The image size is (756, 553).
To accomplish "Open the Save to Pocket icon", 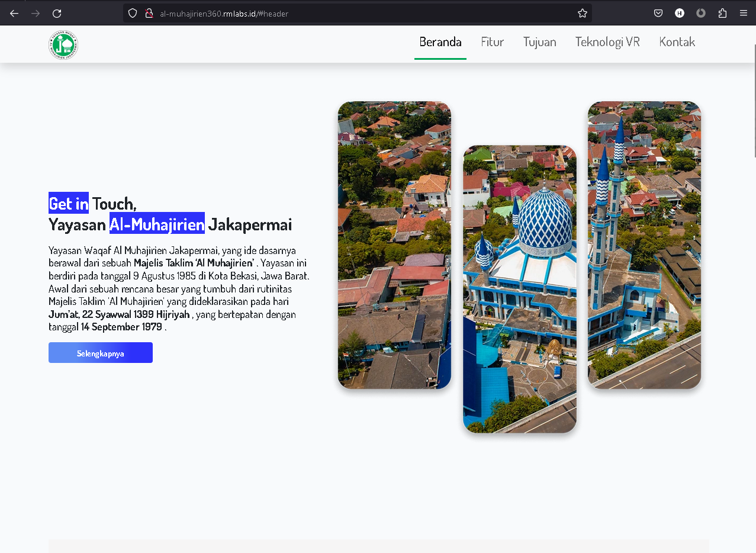I will (658, 13).
